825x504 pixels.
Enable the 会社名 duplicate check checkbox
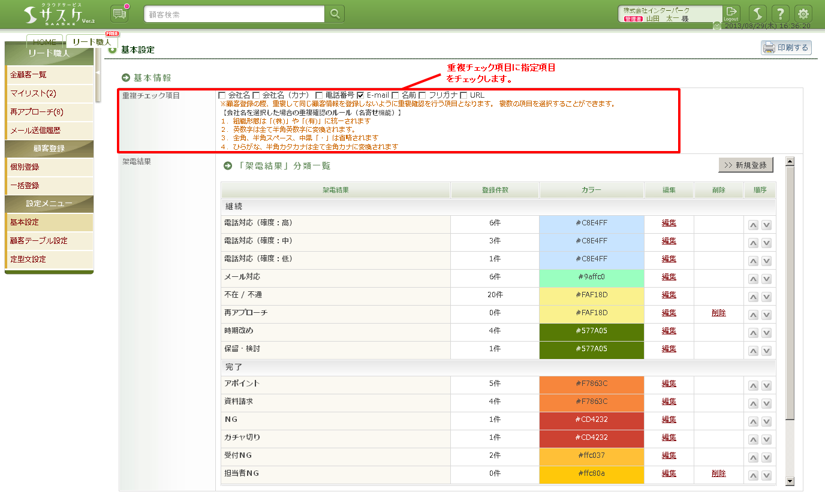pyautogui.click(x=222, y=95)
